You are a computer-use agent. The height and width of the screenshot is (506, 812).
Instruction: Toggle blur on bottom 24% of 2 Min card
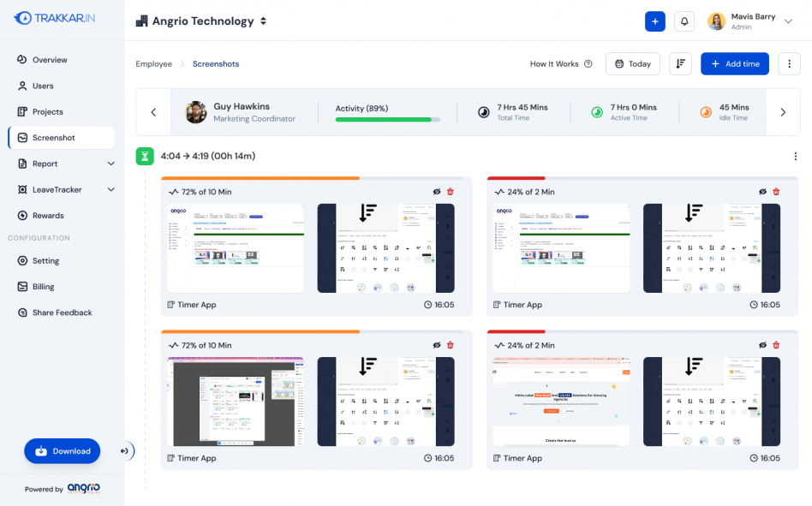point(763,345)
